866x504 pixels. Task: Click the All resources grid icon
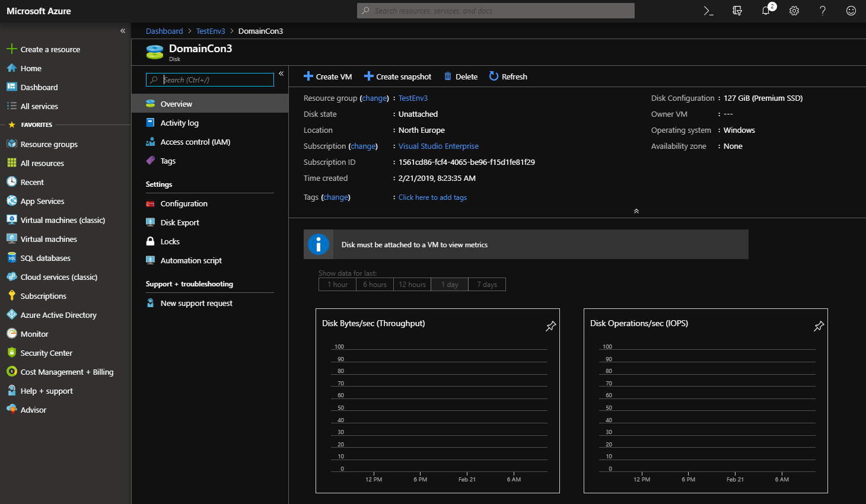point(11,163)
